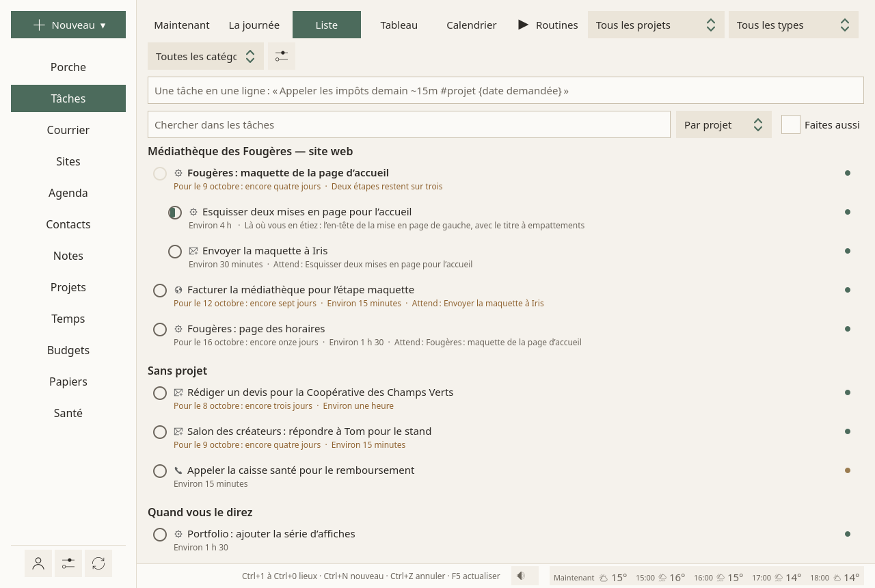Click weather icon next to Maintenant
The image size is (875, 588).
tap(604, 578)
